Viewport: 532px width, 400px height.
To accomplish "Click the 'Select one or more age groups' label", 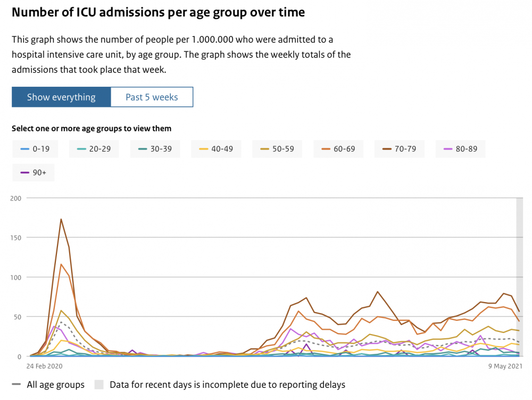I will coord(92,129).
